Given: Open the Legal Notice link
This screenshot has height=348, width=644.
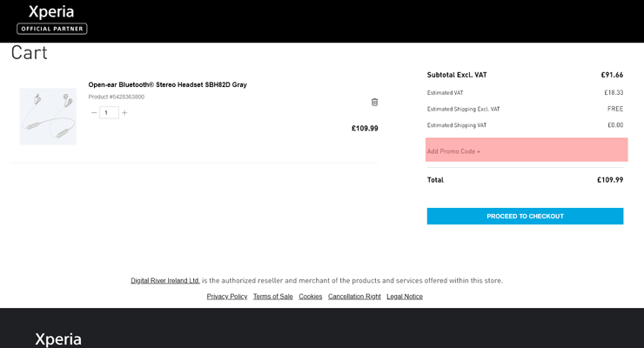Looking at the screenshot, I should pyautogui.click(x=405, y=297).
